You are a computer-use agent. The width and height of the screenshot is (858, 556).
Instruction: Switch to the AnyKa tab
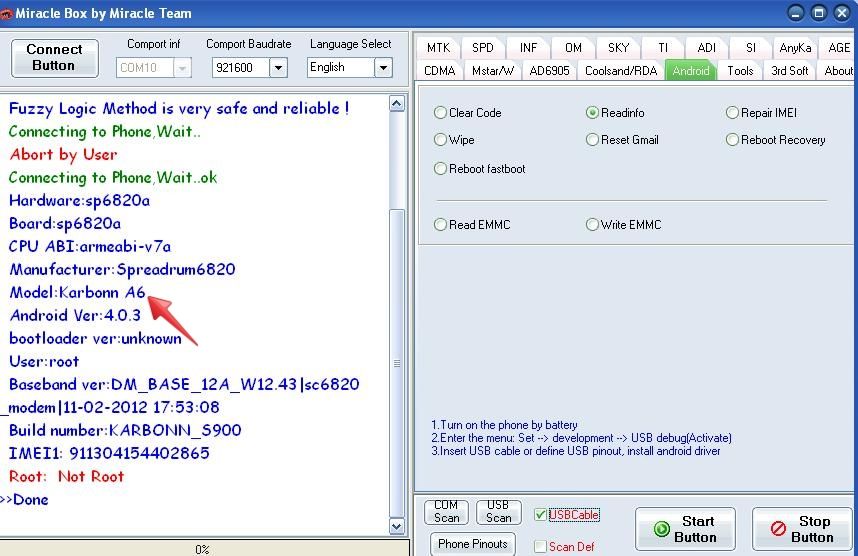pyautogui.click(x=795, y=48)
